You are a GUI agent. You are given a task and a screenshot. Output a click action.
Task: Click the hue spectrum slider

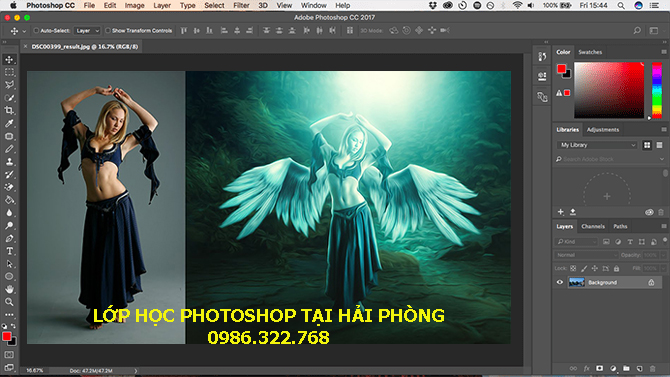657,90
